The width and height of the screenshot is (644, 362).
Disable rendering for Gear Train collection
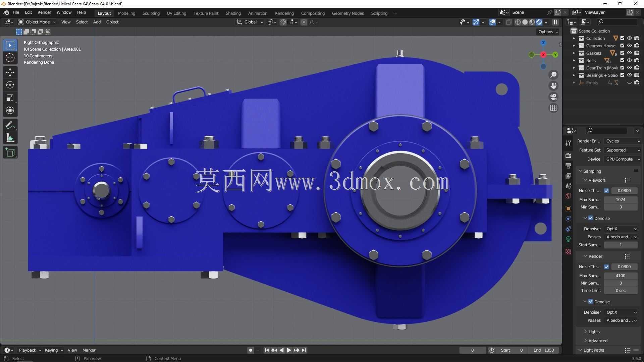coord(637,68)
